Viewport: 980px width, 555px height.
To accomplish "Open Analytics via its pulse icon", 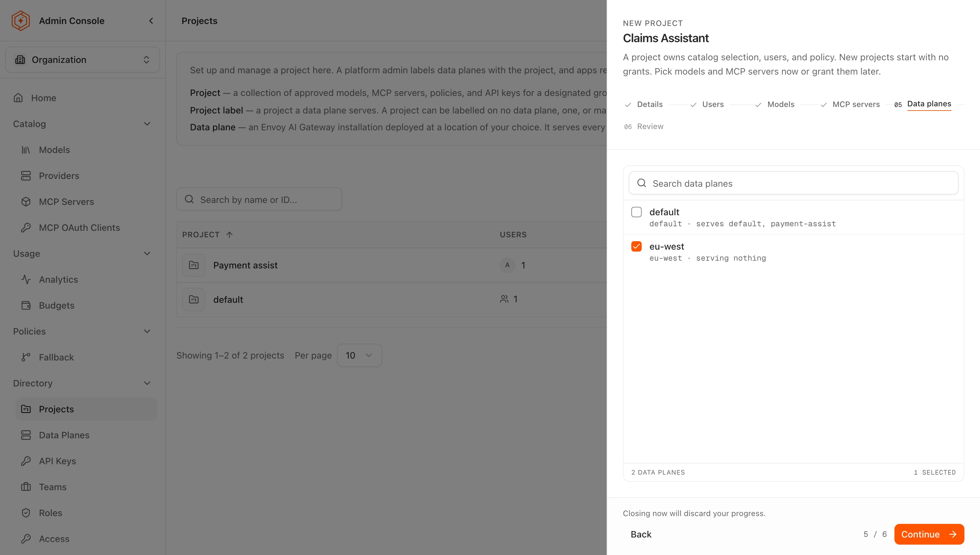I will click(x=26, y=279).
